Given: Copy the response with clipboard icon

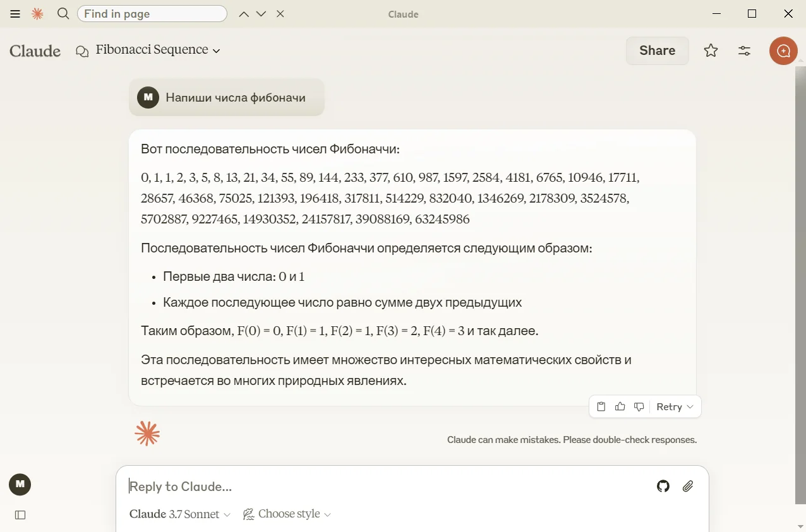Looking at the screenshot, I should (601, 407).
